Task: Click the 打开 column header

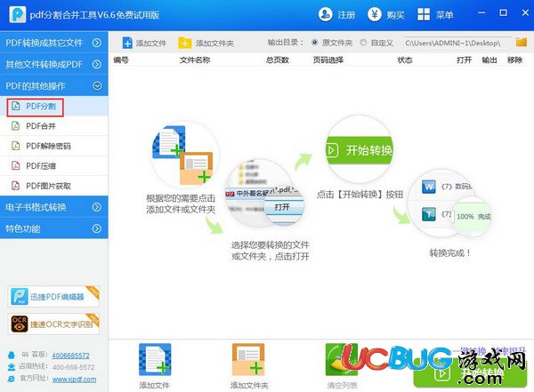Action: 464,60
